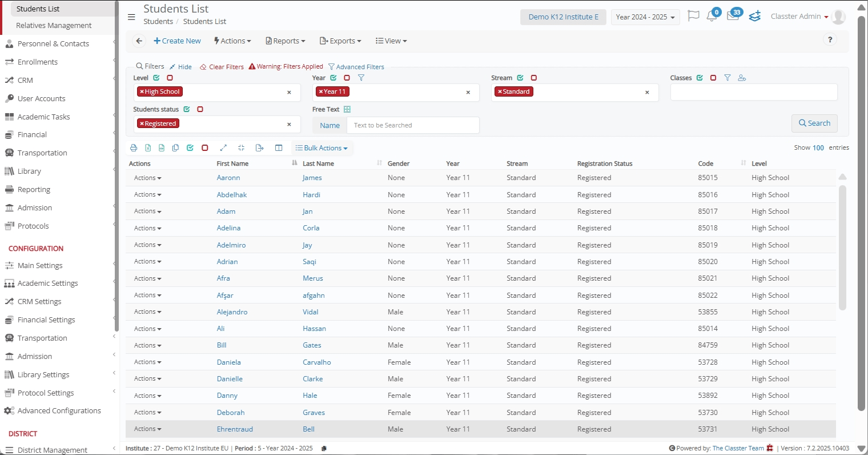Toggle the sidebar hamburger menu icon
Screen dimensions: 868x455
point(131,17)
